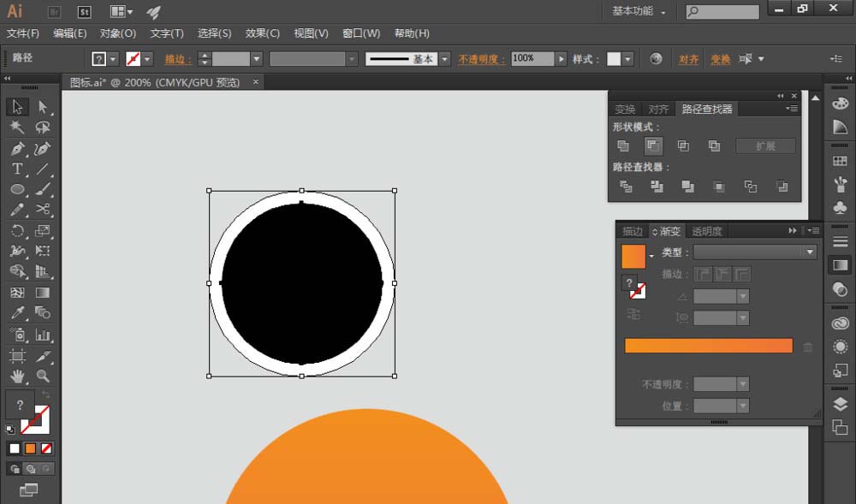Screen dimensions: 856x504
Task: Reset default fill and stroke colors
Action: point(9,430)
